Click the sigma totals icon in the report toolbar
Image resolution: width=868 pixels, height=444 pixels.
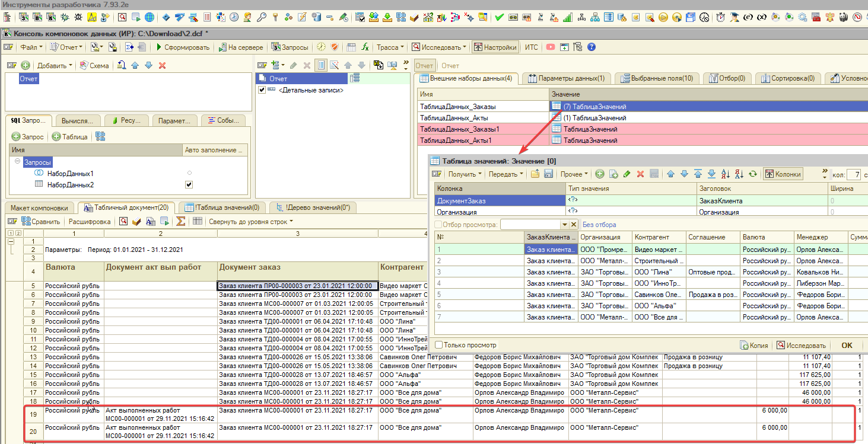tap(181, 222)
